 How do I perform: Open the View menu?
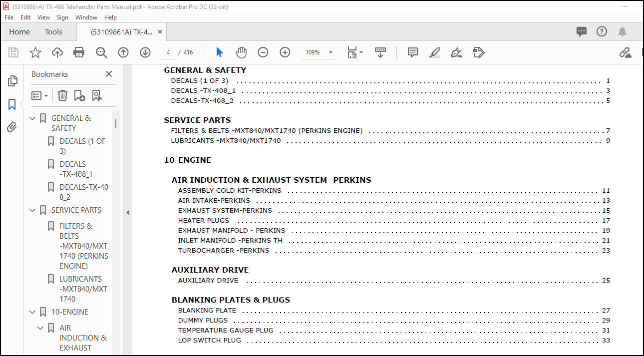tap(43, 17)
